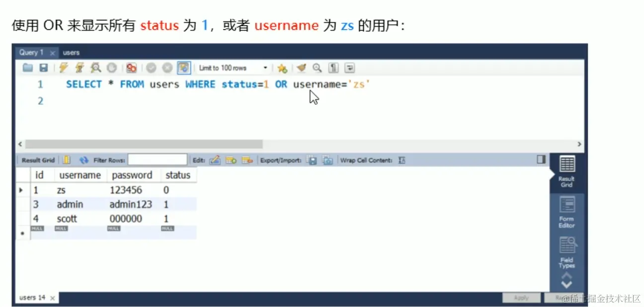Select the status cell in the zs row
This screenshot has height=307, width=644.
pyautogui.click(x=178, y=190)
